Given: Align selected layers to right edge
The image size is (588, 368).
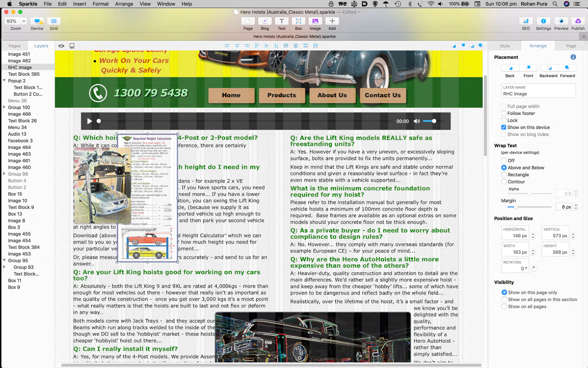Looking at the screenshot, I should (247, 46).
